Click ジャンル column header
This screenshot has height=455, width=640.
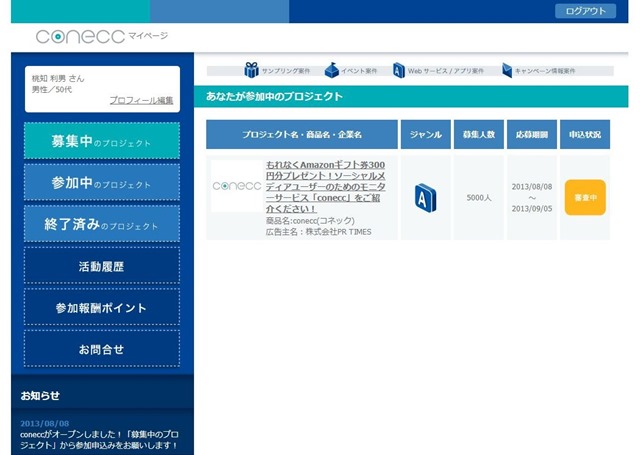pyautogui.click(x=426, y=134)
